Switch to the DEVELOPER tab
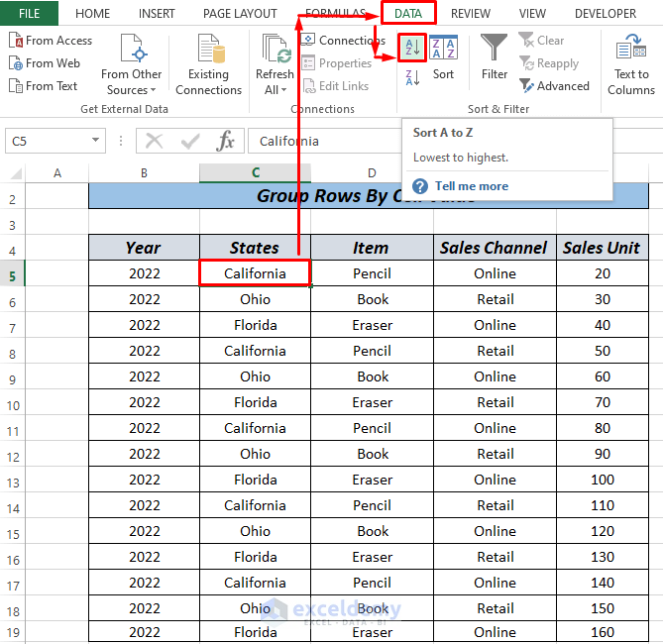 pos(606,14)
